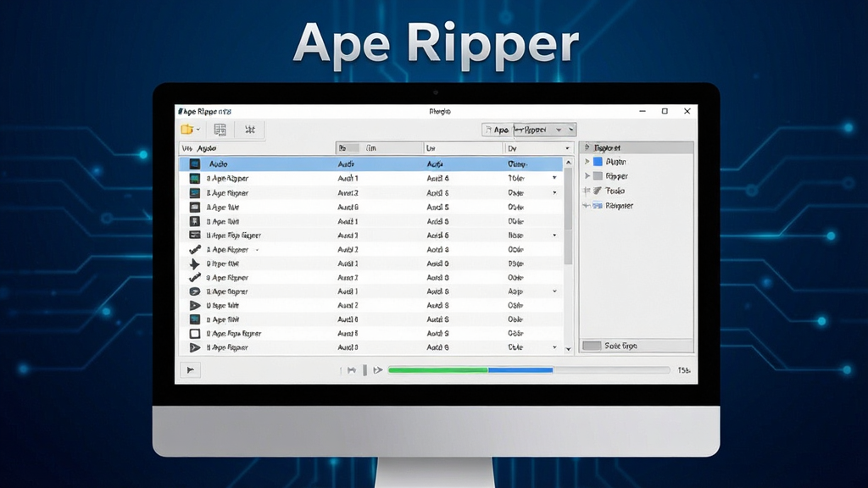Screen dimensions: 868x488
Task: Click the 'Apo' toolbar button
Action: pyautogui.click(x=497, y=130)
